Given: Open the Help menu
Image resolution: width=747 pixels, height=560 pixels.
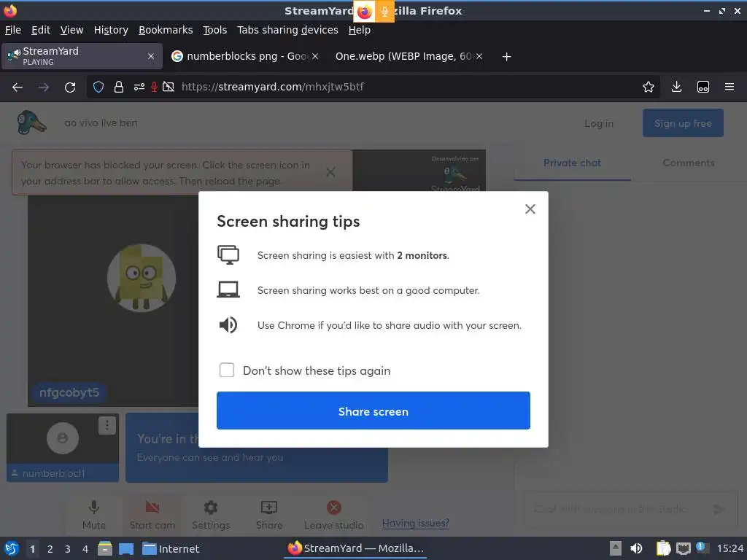Looking at the screenshot, I should pyautogui.click(x=359, y=30).
